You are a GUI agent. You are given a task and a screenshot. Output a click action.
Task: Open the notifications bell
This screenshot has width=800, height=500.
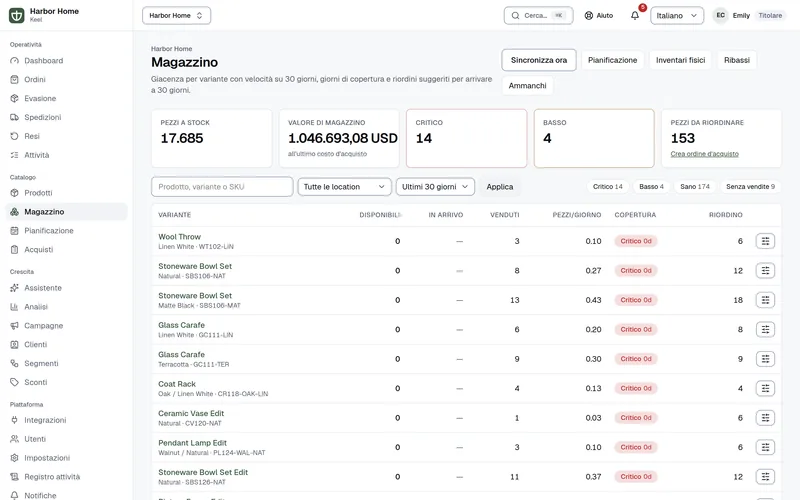[x=635, y=15]
